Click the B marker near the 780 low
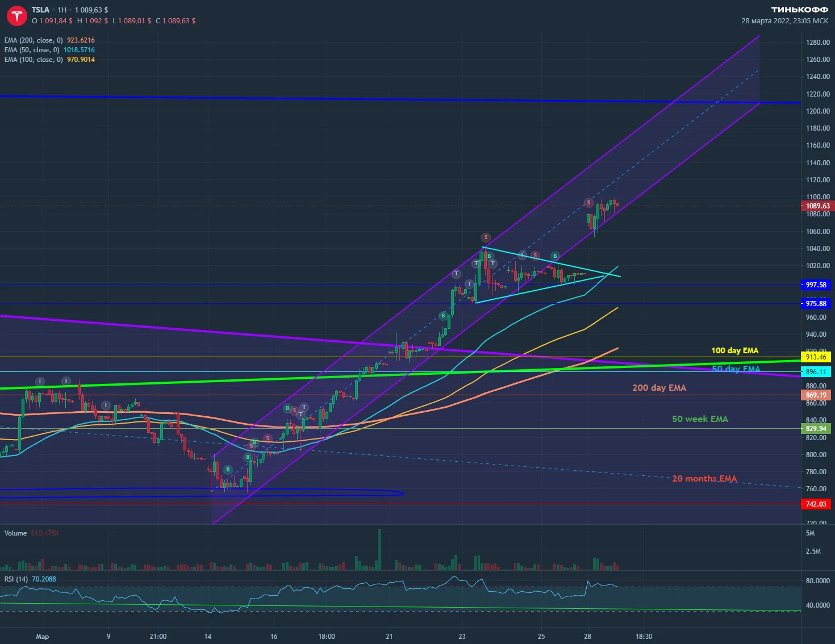Screen dimensions: 835x644 (228, 470)
